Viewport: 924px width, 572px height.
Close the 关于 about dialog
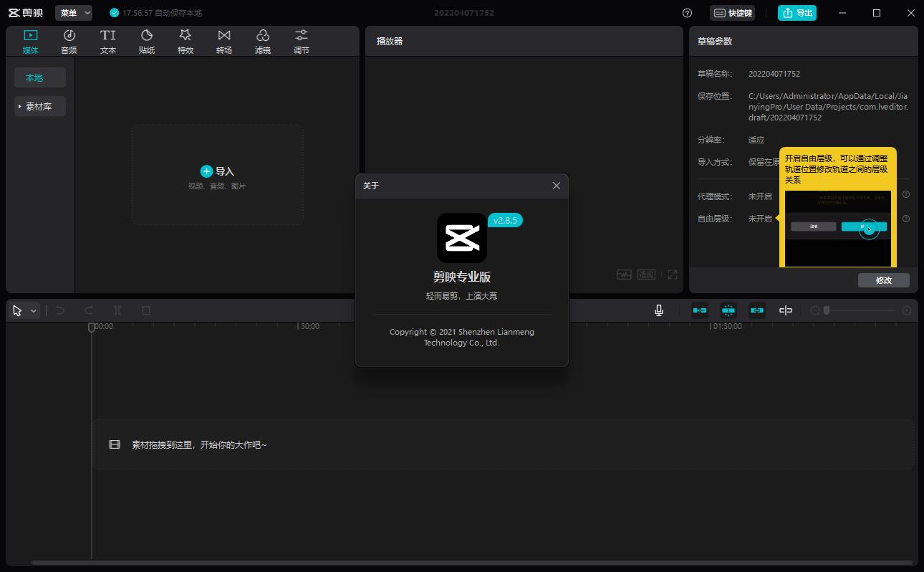[557, 186]
